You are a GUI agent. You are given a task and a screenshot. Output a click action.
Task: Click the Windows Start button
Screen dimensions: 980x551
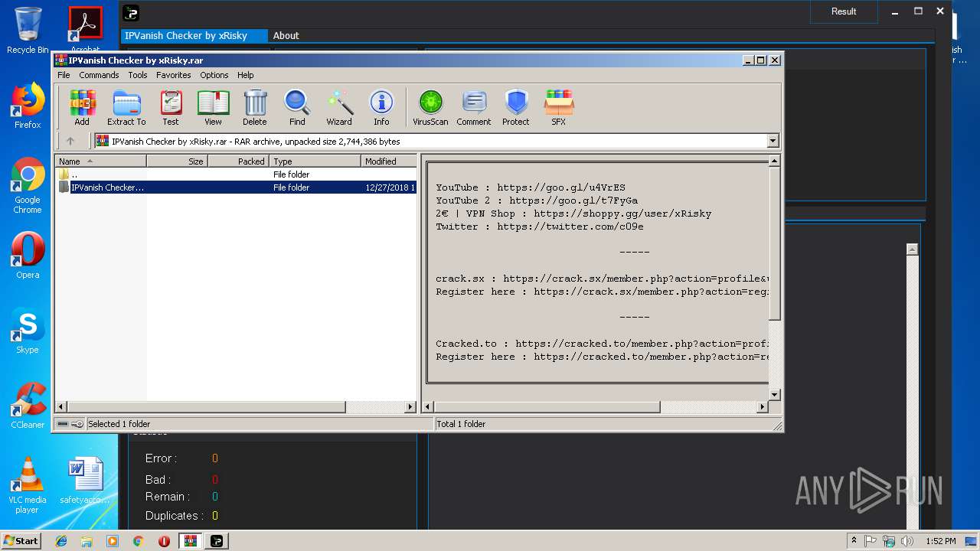tap(21, 540)
